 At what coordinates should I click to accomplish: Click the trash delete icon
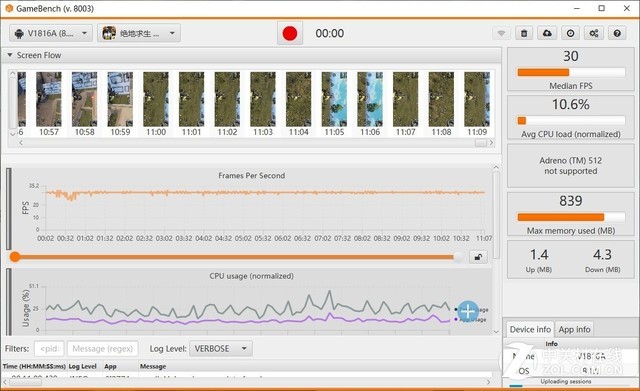pos(524,33)
